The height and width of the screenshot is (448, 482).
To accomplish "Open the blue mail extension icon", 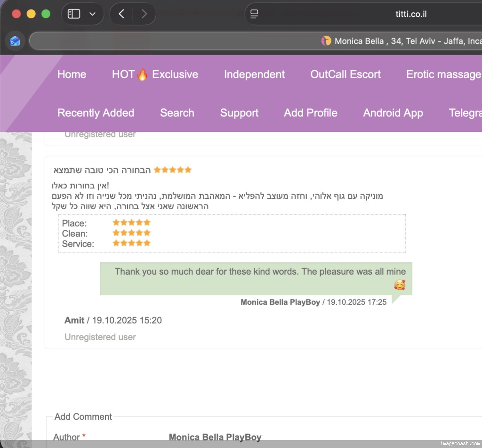I will tap(15, 41).
